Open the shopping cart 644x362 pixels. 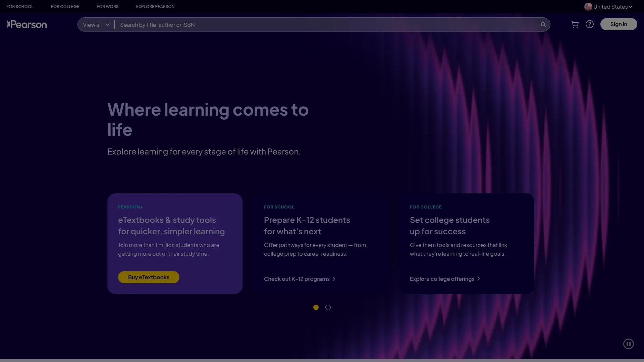coord(575,24)
